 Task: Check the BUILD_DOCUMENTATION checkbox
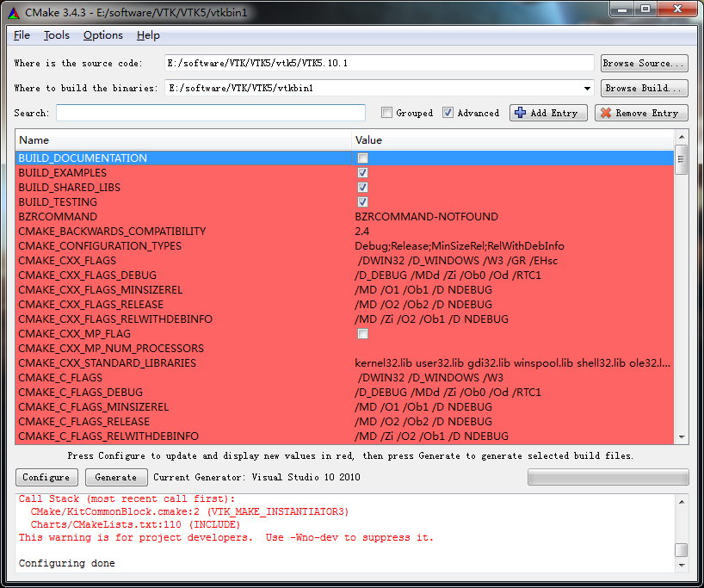tap(362, 158)
